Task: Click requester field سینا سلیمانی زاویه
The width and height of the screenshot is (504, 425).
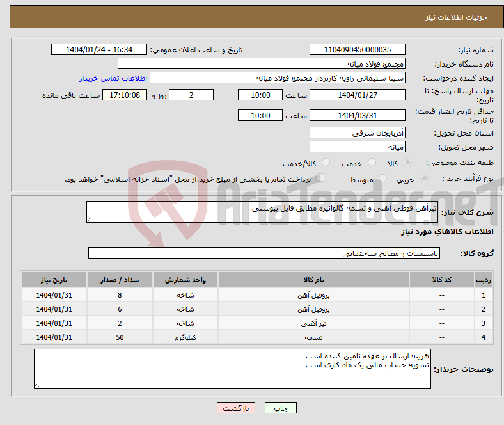Action: (x=278, y=78)
